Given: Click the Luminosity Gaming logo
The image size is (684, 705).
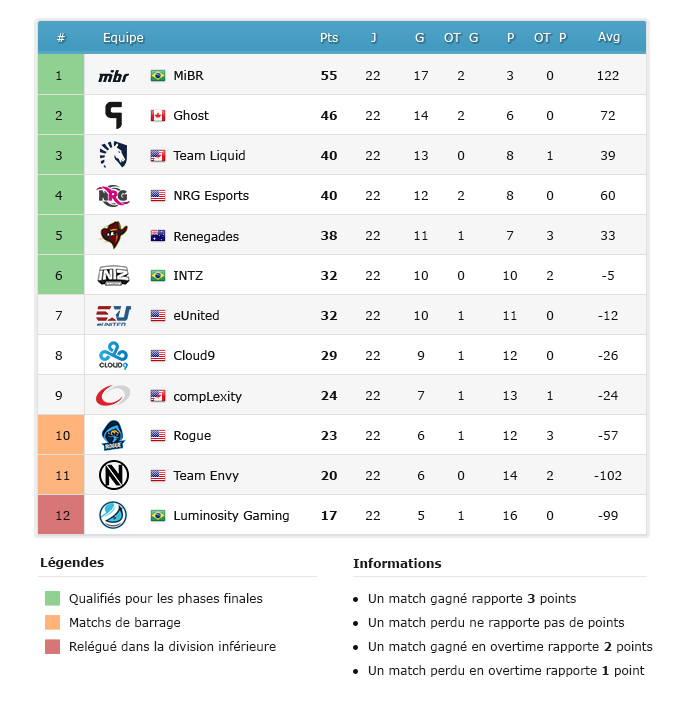Looking at the screenshot, I should coord(113,516).
